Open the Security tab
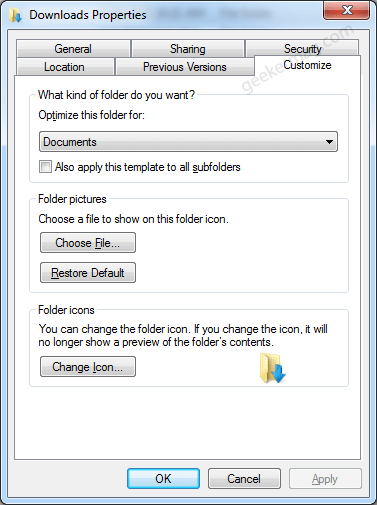The image size is (377, 505). point(302,48)
